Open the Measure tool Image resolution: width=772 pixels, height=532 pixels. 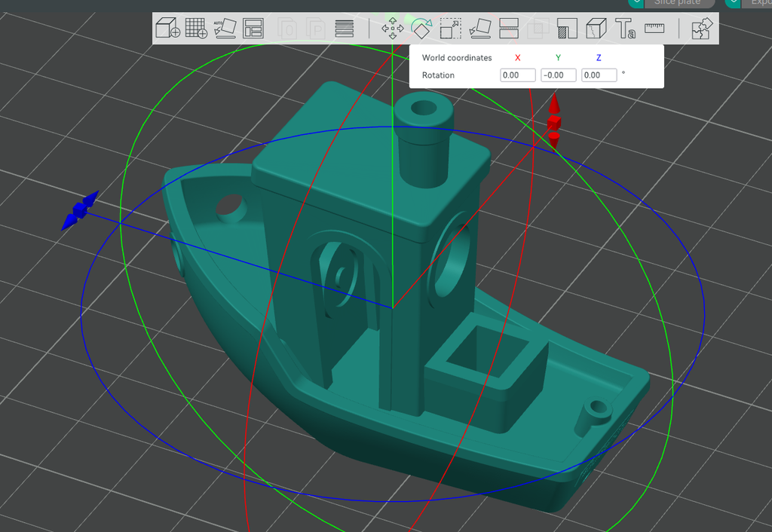tap(654, 29)
